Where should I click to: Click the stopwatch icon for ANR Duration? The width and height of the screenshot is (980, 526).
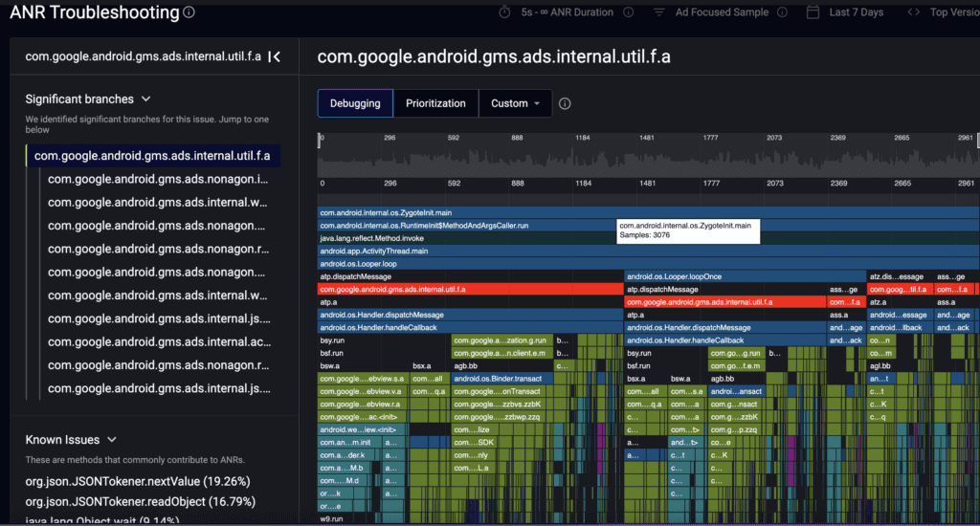(x=504, y=11)
